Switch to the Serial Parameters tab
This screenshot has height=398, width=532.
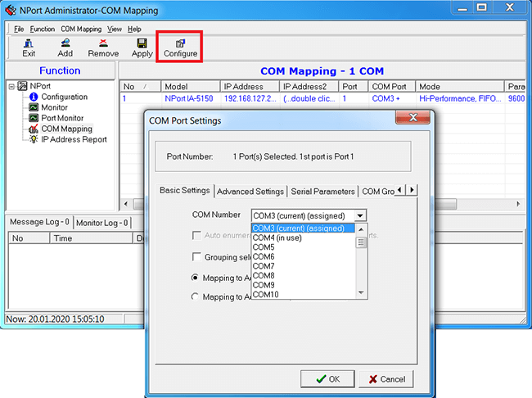[x=322, y=192]
